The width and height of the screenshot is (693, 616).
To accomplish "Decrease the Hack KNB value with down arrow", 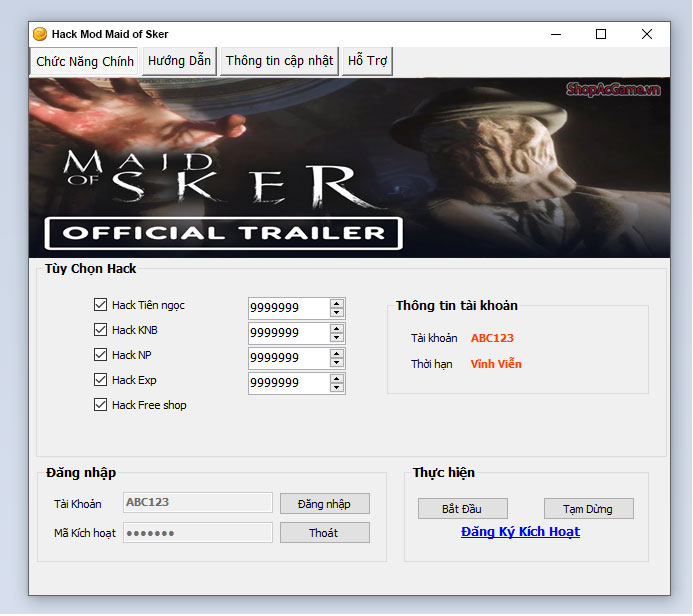I will tap(337, 338).
